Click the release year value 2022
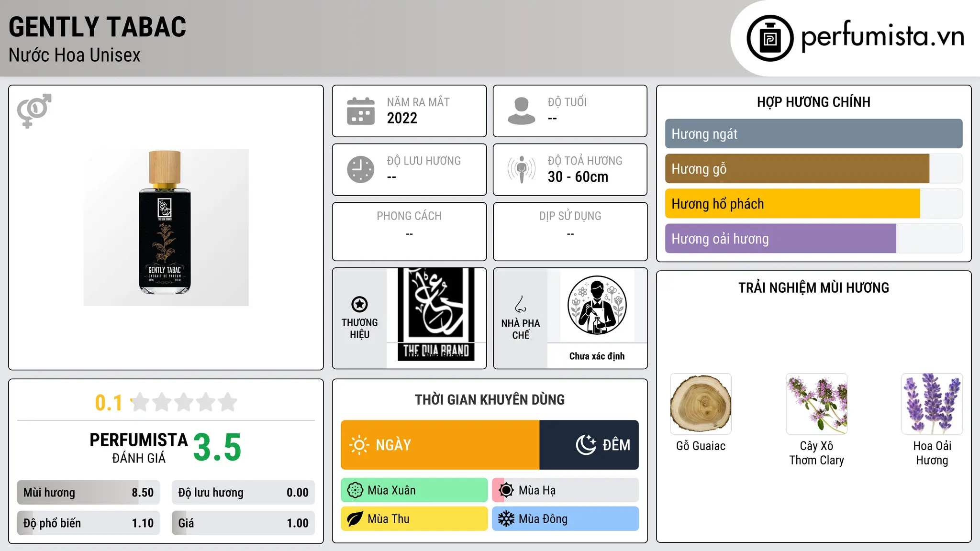The width and height of the screenshot is (980, 551). click(x=402, y=118)
